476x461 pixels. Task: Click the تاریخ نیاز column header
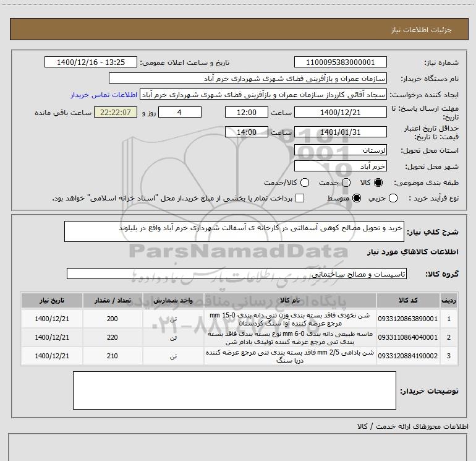click(51, 301)
